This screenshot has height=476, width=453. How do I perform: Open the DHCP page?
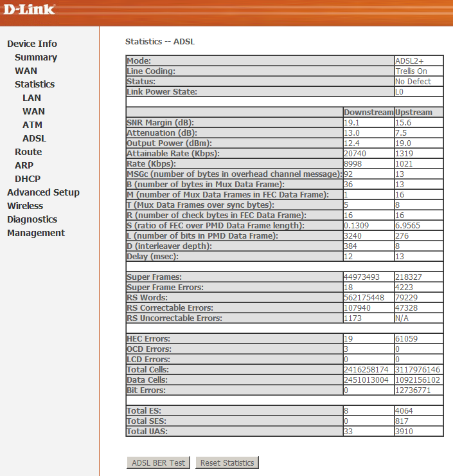27,179
